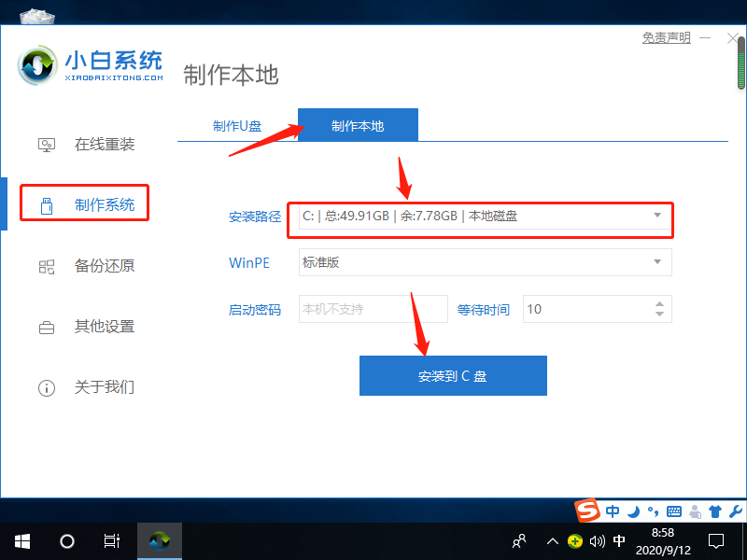Expand hidden tray icons with the chevron
The height and width of the screenshot is (560, 747).
(x=553, y=539)
